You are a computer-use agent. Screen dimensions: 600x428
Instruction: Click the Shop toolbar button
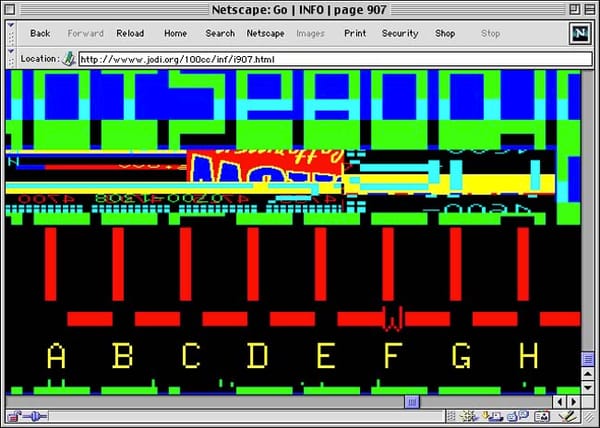[x=445, y=34]
